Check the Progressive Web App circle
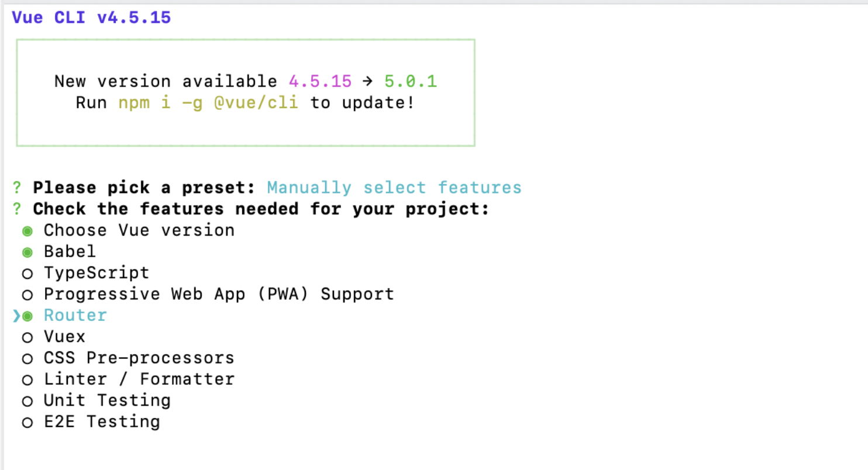 click(27, 295)
